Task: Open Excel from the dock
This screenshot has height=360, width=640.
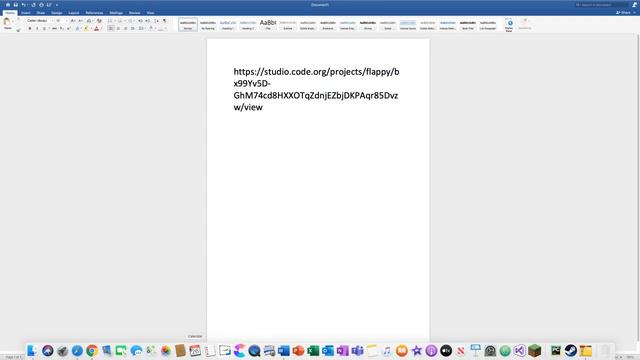Action: point(313,350)
